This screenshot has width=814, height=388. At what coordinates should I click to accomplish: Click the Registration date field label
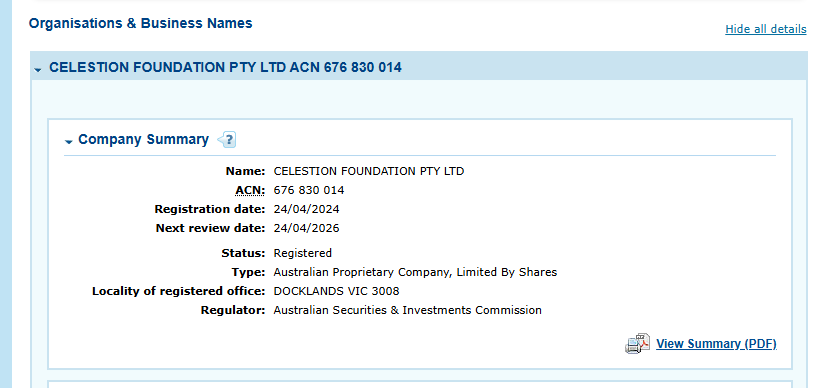point(210,209)
